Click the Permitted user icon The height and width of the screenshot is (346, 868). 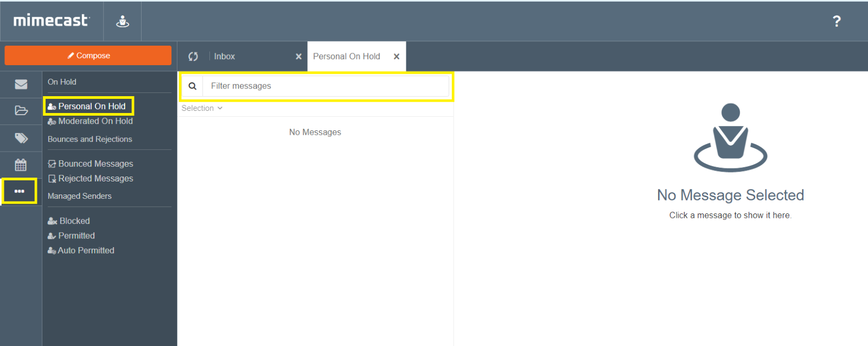click(x=52, y=236)
